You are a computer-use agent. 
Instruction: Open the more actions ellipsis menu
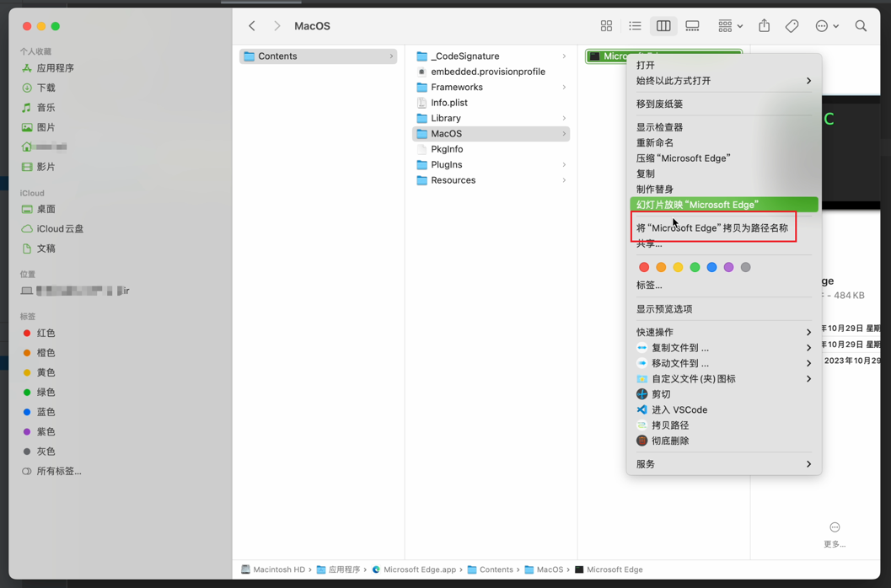pos(826,26)
